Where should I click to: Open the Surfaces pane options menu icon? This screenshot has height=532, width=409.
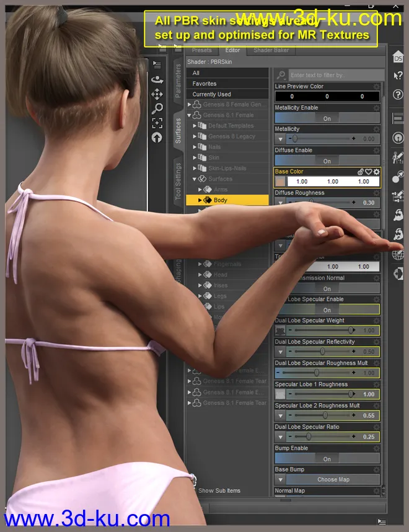tap(178, 50)
